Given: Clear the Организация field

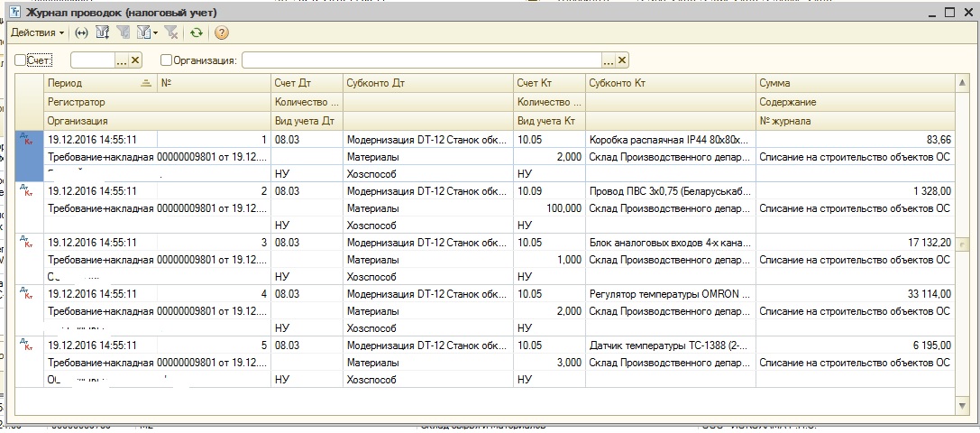Looking at the screenshot, I should 622,60.
